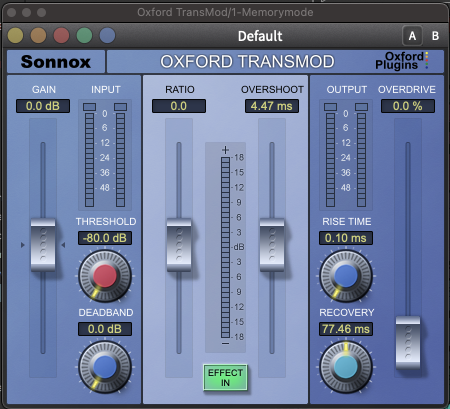
Task: Click the THRESHOLD value field -80.0 dB
Action: [105, 238]
